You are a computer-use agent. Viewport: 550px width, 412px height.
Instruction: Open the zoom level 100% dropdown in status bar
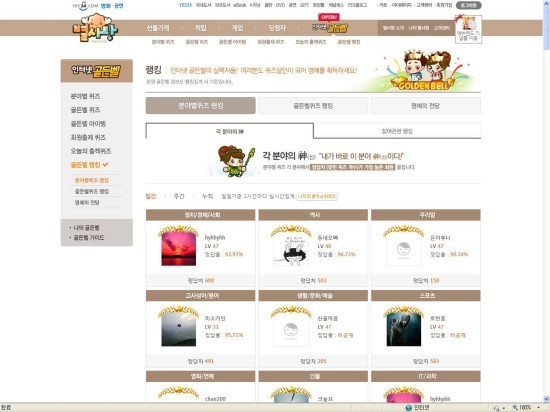click(x=525, y=408)
